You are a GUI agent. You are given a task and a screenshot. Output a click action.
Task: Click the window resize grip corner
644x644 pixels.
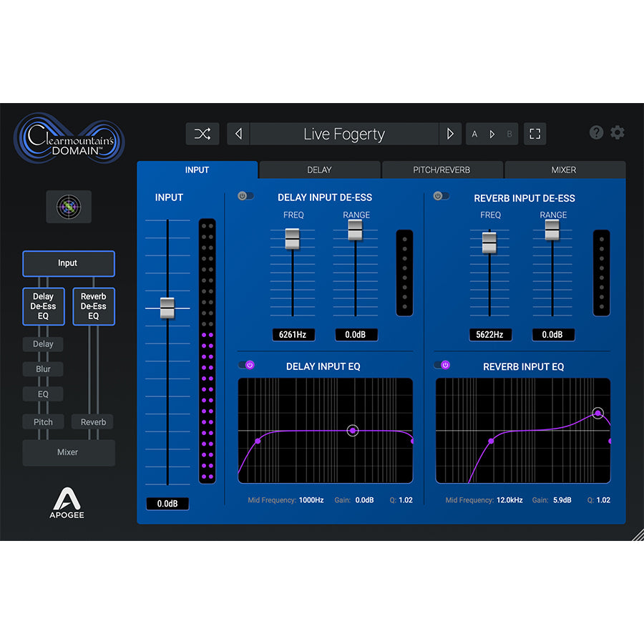tap(638, 535)
